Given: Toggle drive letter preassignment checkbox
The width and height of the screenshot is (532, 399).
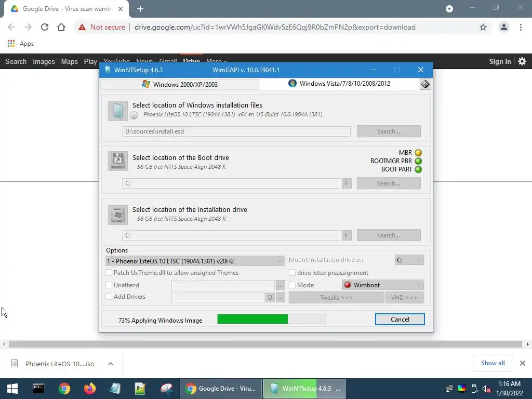Looking at the screenshot, I should click(x=292, y=272).
